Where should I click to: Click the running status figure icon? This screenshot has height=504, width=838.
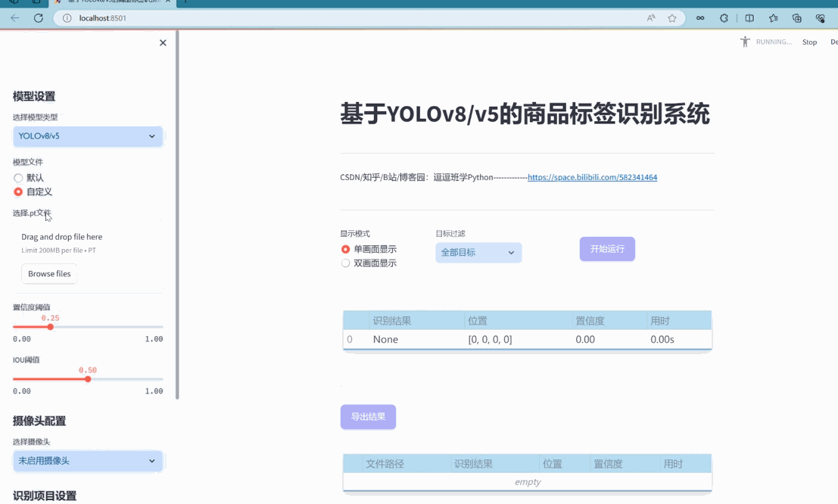pos(745,42)
